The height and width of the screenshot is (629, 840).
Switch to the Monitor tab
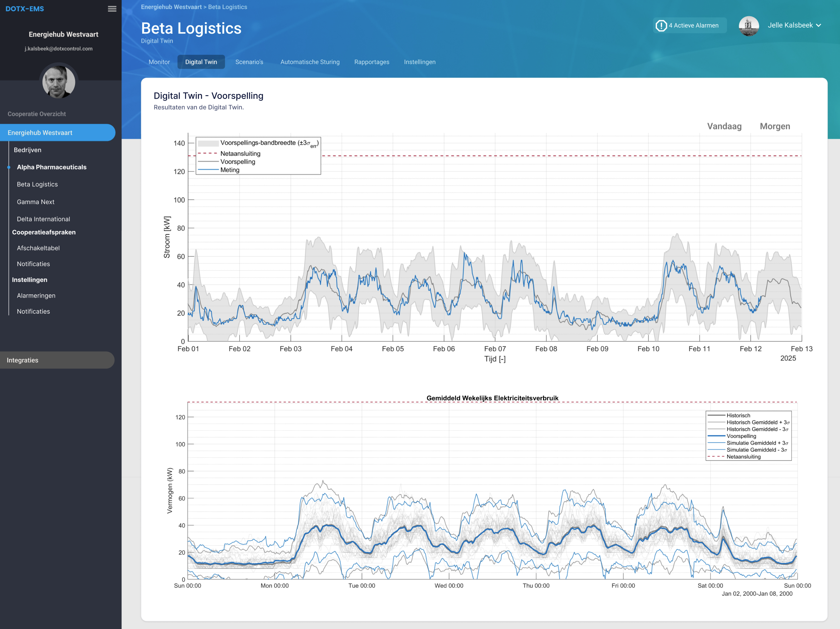click(159, 62)
